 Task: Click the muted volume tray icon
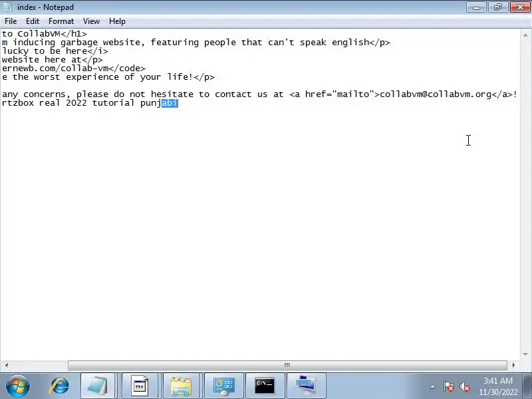click(464, 386)
